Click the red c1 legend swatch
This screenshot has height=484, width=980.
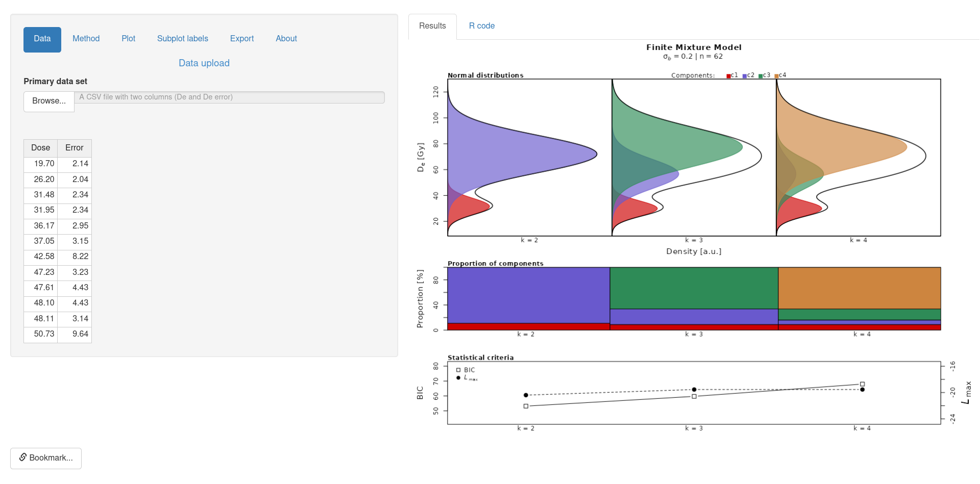pos(728,76)
